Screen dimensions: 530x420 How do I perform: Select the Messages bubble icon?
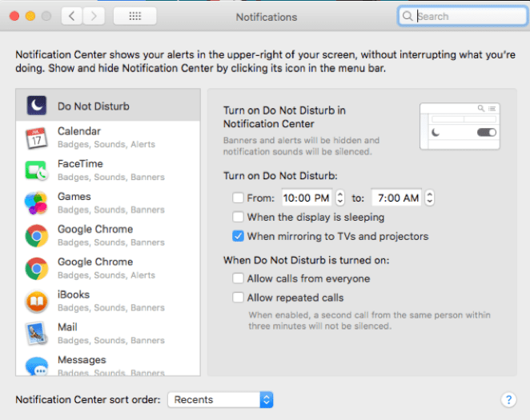coord(36,366)
